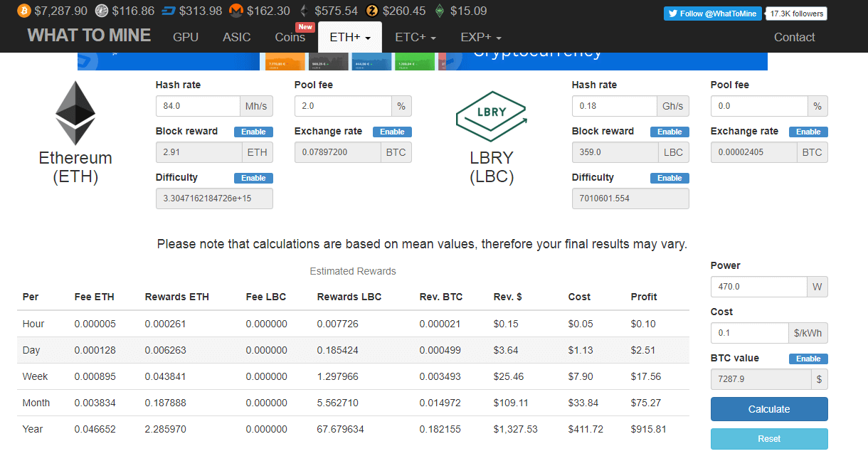Image resolution: width=868 pixels, height=466 pixels.
Task: Click the LBRY difficulty field
Action: (630, 198)
